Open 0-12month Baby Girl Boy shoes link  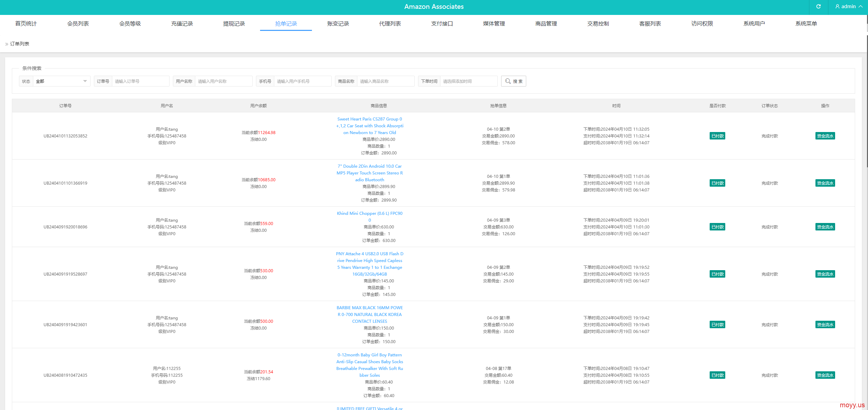click(x=370, y=365)
